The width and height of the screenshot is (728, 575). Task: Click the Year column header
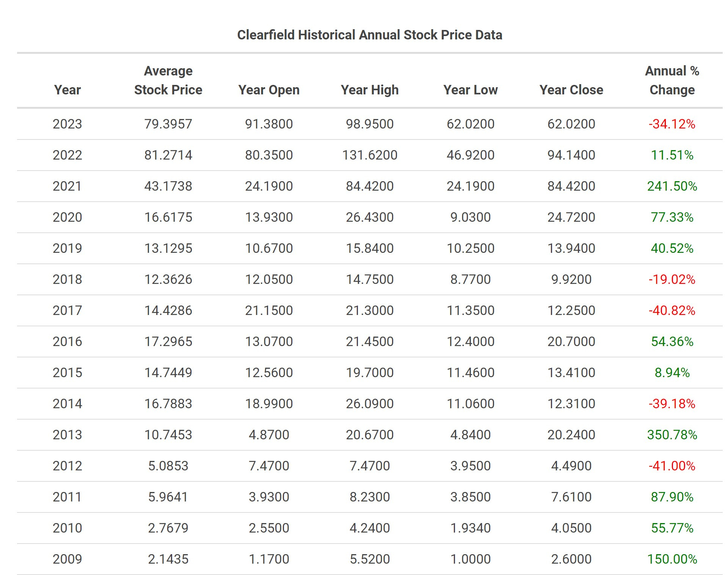[x=67, y=90]
